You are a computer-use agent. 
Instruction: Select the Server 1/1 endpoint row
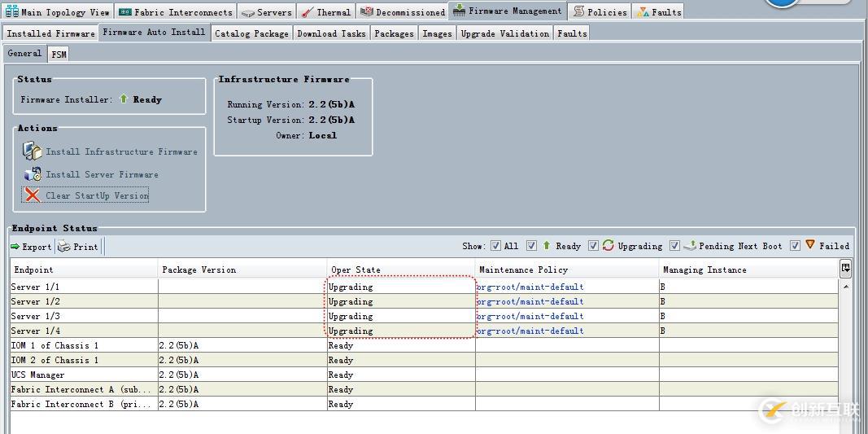[424, 287]
